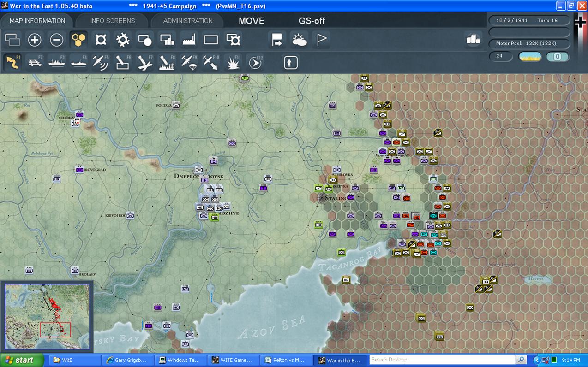The width and height of the screenshot is (588, 367).
Task: Switch to Gary Grigsby browser taskbar item
Action: (128, 360)
